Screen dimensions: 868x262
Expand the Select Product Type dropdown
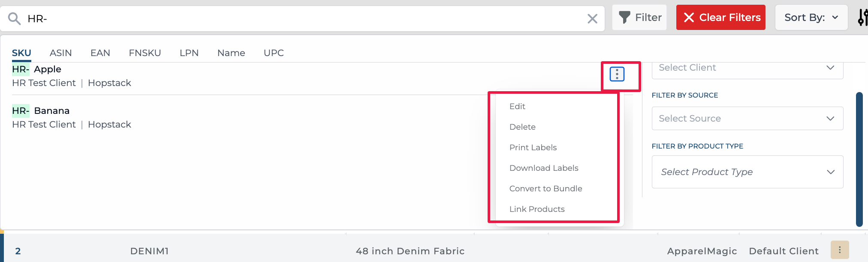click(747, 172)
